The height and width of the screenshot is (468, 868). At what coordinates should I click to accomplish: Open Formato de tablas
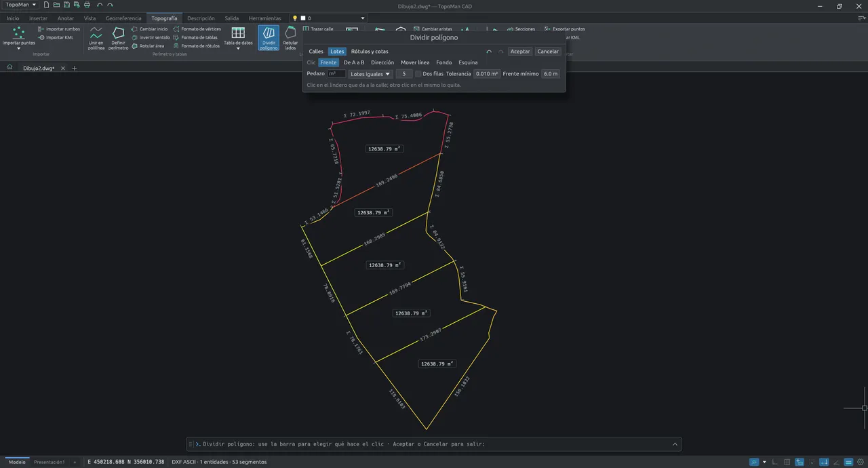point(195,37)
